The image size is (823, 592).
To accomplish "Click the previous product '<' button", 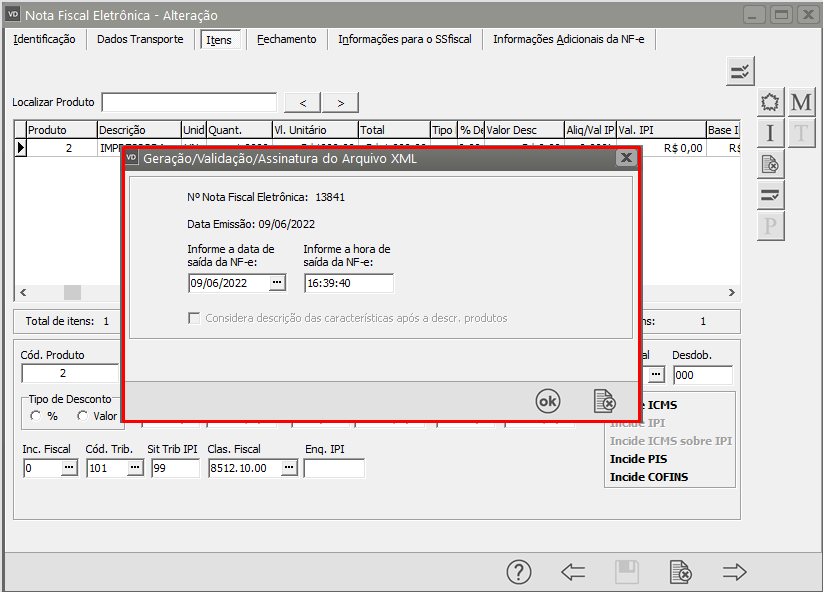I will coord(303,102).
